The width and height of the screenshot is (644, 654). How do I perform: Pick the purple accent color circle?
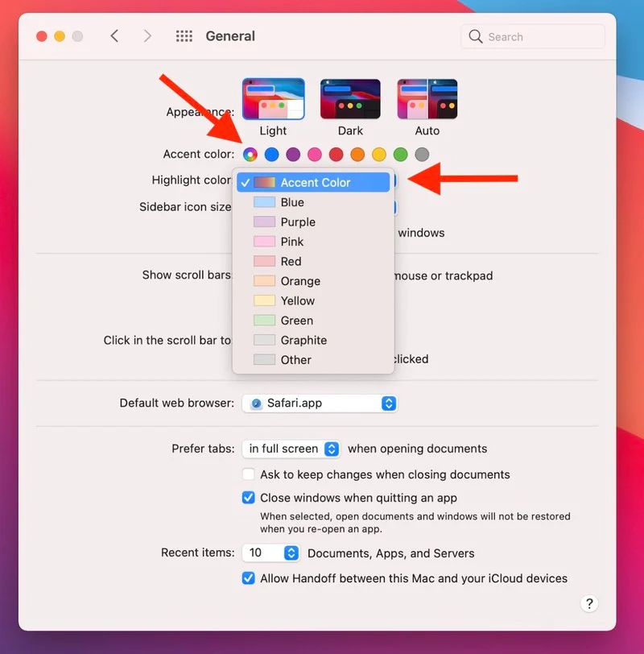pyautogui.click(x=293, y=155)
